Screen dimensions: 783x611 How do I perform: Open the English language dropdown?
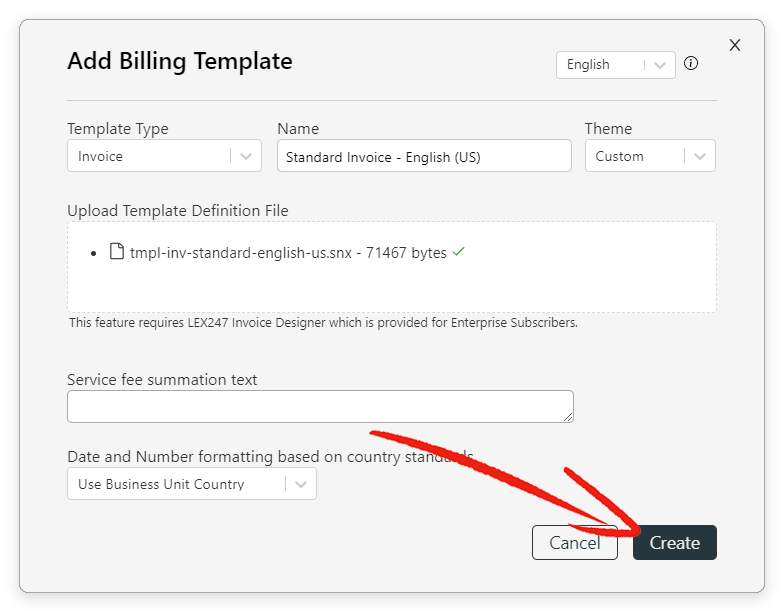(x=616, y=65)
